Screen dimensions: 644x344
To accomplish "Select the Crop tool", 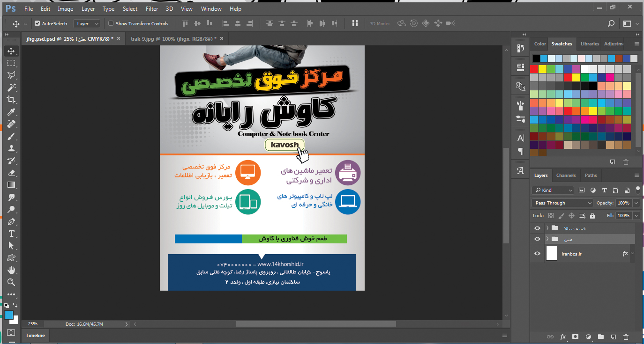I will click(11, 99).
